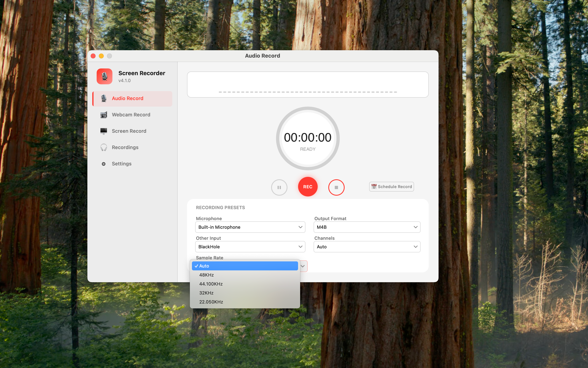Minimize the Audio Record window
The image size is (588, 368).
[x=101, y=56]
